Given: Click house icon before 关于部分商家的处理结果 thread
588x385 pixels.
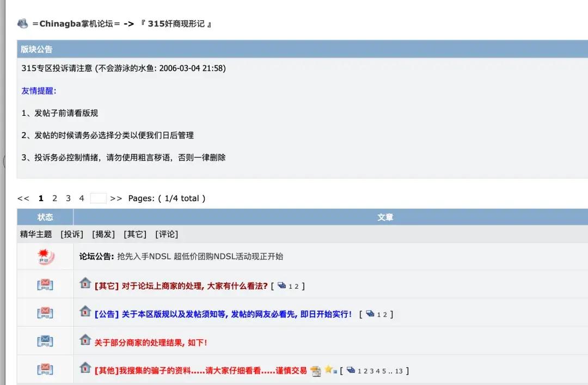Looking at the screenshot, I should (x=85, y=340).
